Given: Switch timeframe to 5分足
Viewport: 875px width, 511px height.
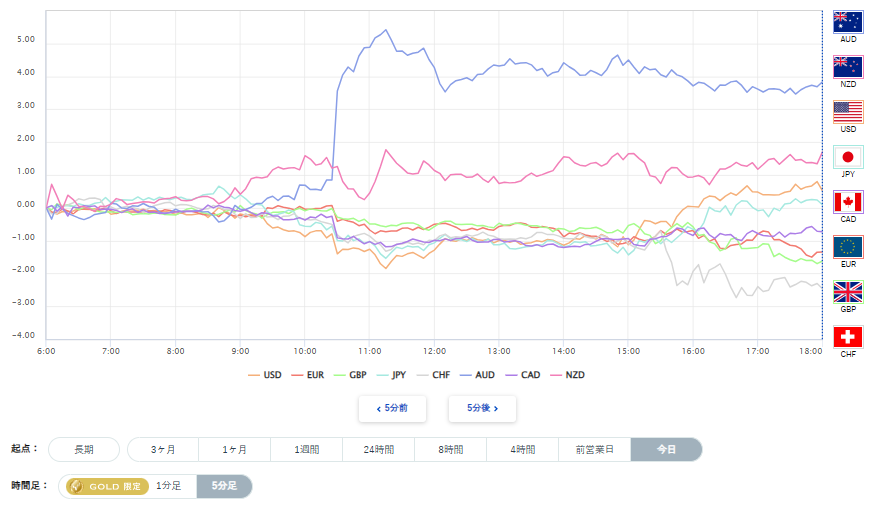Looking at the screenshot, I should click(x=224, y=486).
